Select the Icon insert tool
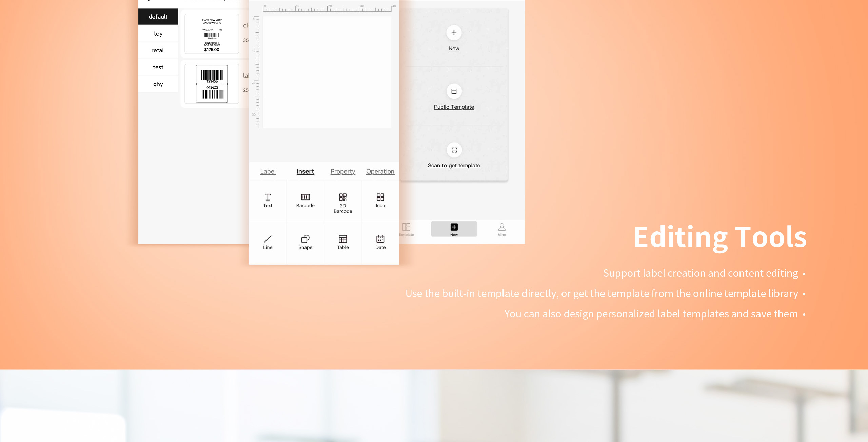This screenshot has height=442, width=868. (380, 200)
